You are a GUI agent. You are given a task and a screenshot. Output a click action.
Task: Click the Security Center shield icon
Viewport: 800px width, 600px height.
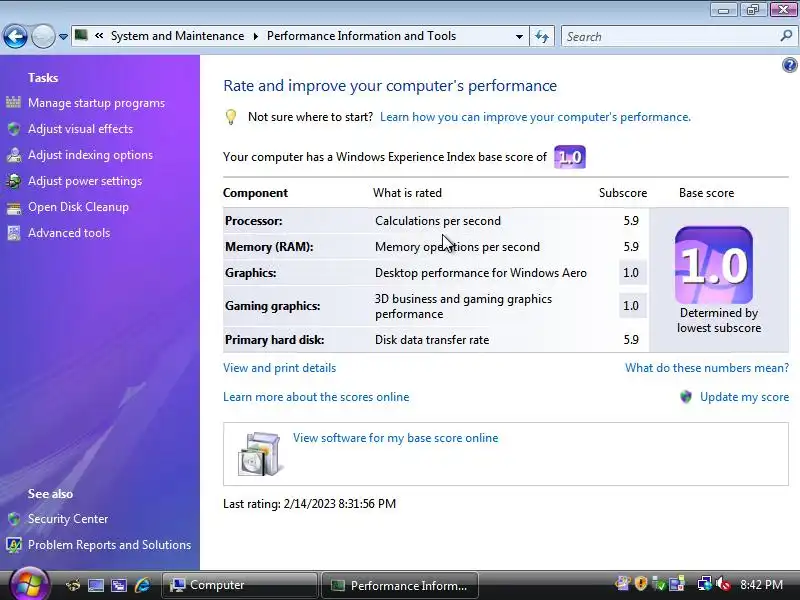14,519
